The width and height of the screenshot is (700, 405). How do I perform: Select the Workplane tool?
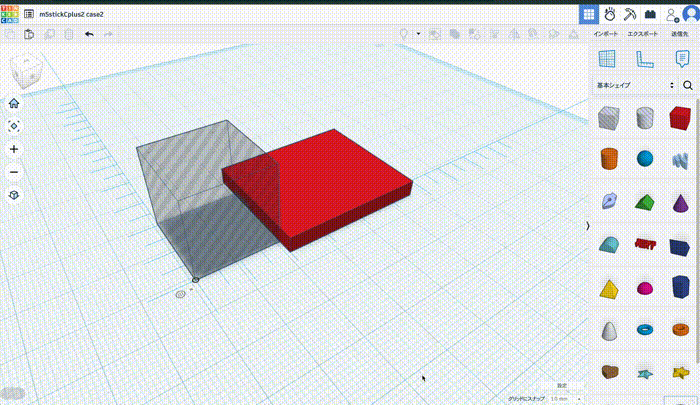tap(605, 59)
